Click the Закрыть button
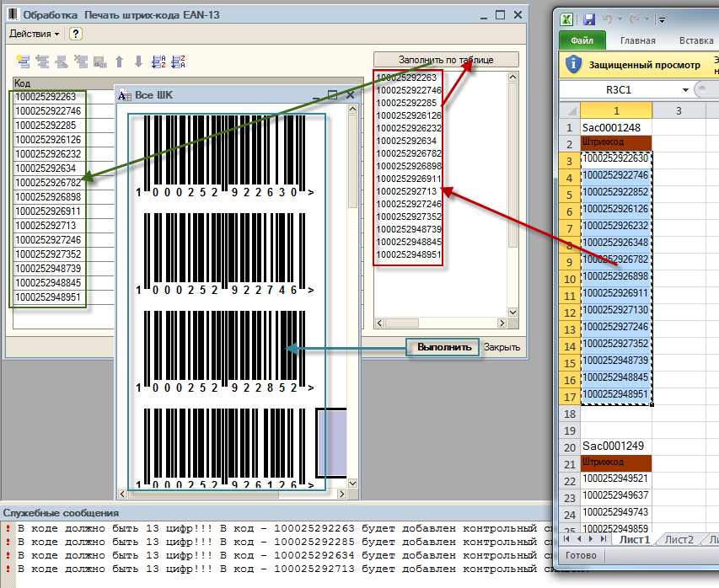Image resolution: width=719 pixels, height=588 pixels. point(502,347)
